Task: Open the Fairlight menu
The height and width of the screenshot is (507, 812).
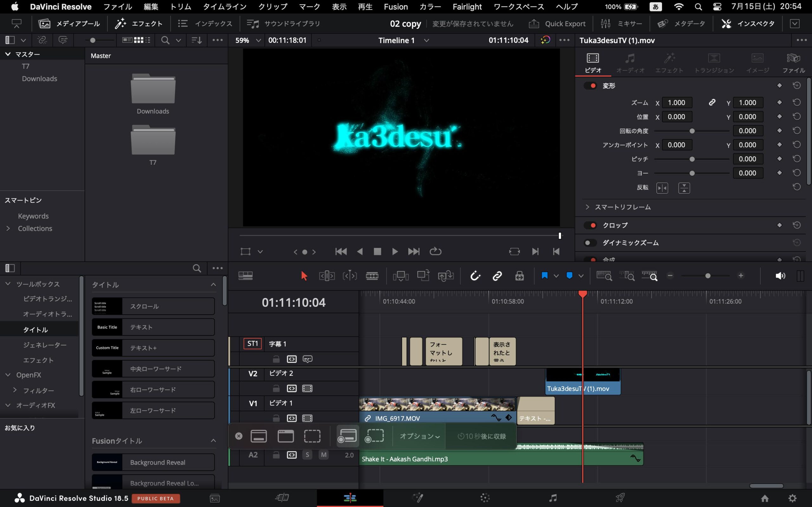Action: (467, 7)
